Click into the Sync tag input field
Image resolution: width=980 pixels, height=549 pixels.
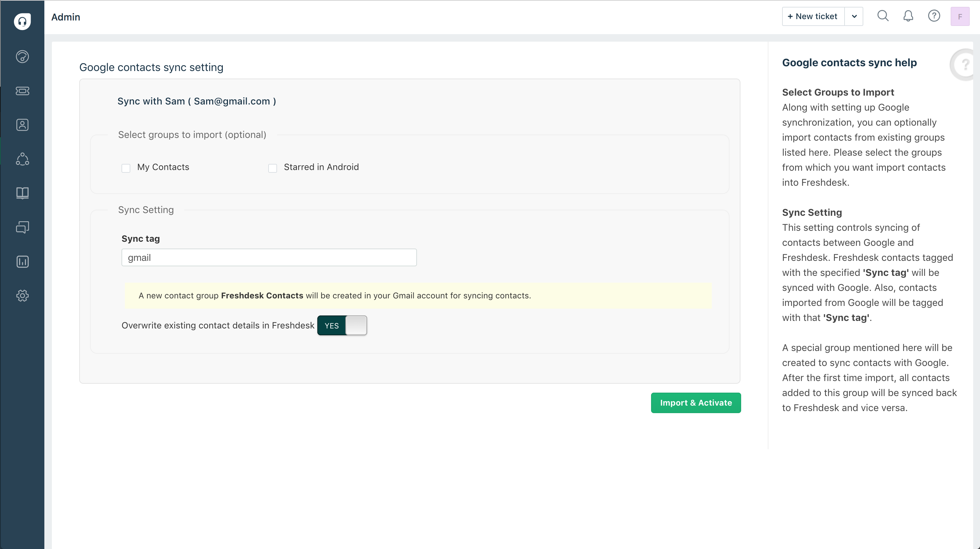[x=269, y=258]
